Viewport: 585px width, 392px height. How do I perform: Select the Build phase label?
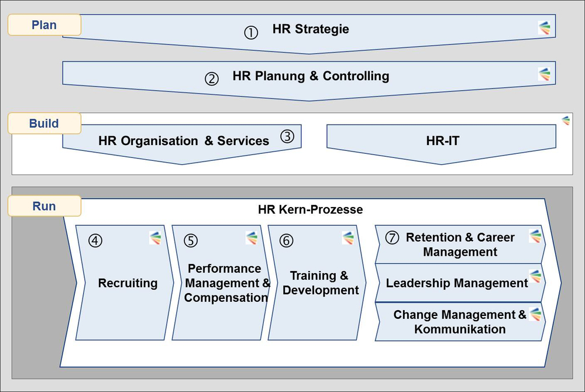coord(44,123)
